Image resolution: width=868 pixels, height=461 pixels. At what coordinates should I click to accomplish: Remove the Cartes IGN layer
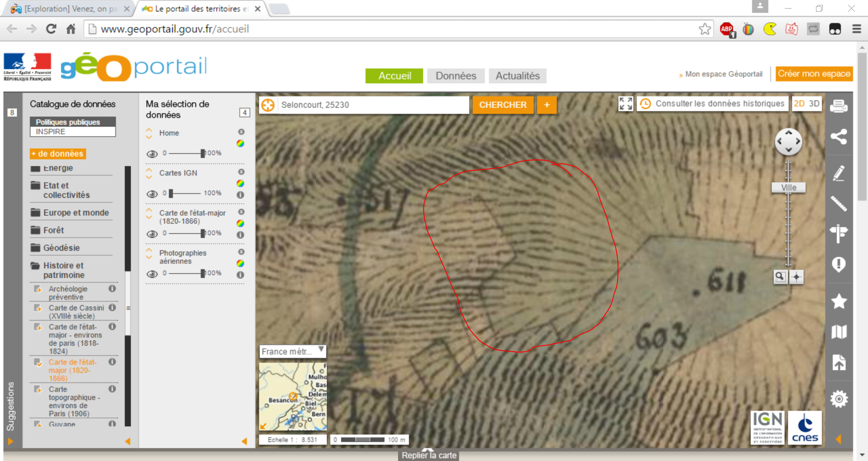point(241,172)
